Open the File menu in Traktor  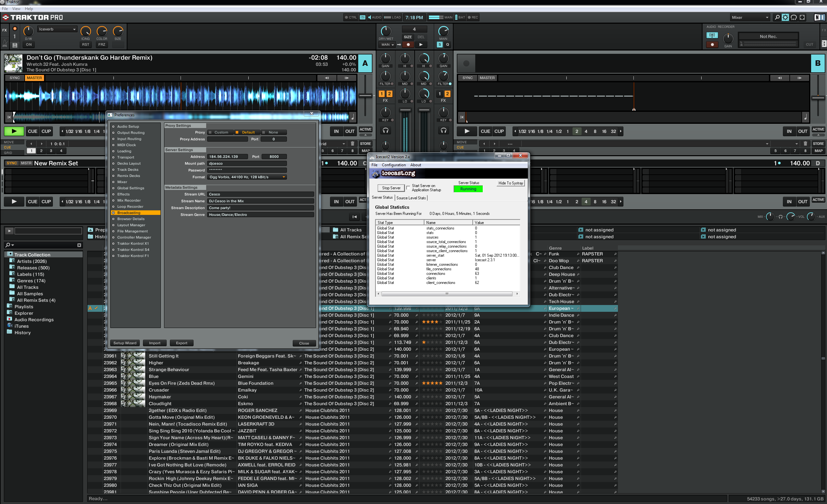click(5, 9)
